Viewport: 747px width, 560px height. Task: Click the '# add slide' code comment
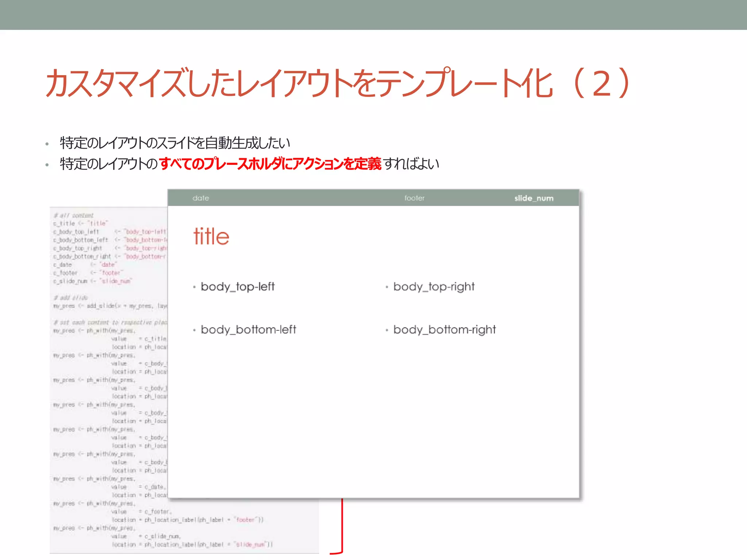point(71,297)
